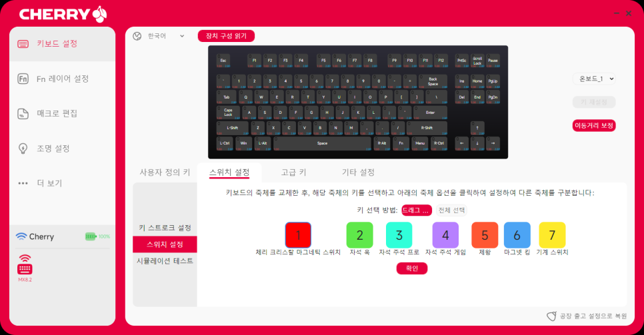Open the 사용자 정의 키 tab
This screenshot has height=335, width=644.
165,172
